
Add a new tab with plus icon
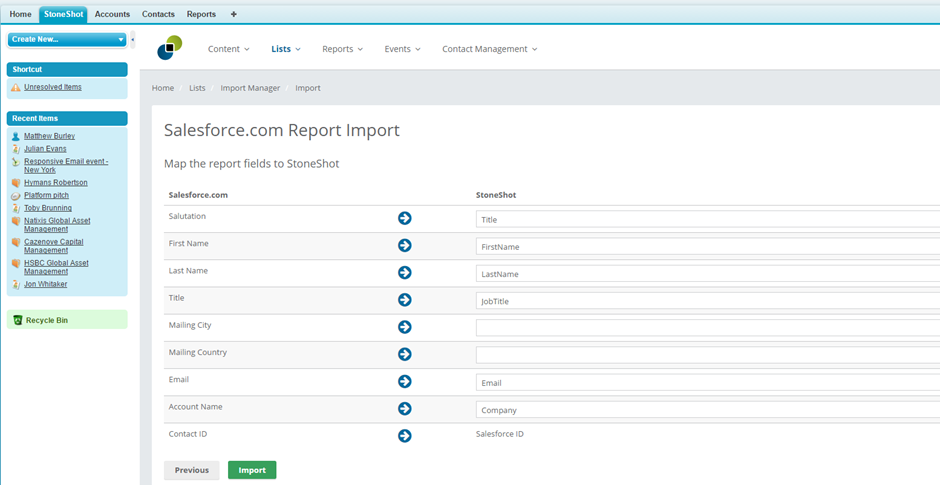[x=234, y=14]
